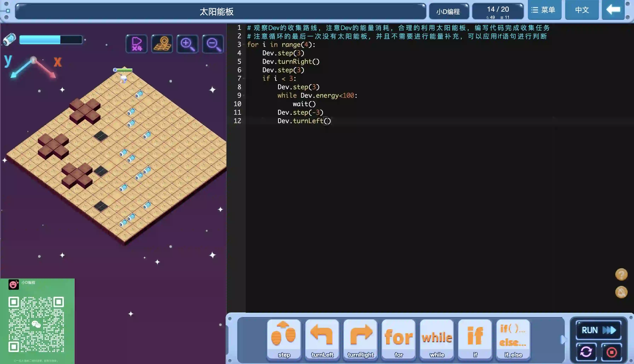Zoom out of the game map
Screen dimensions: 634x364
tap(213, 44)
